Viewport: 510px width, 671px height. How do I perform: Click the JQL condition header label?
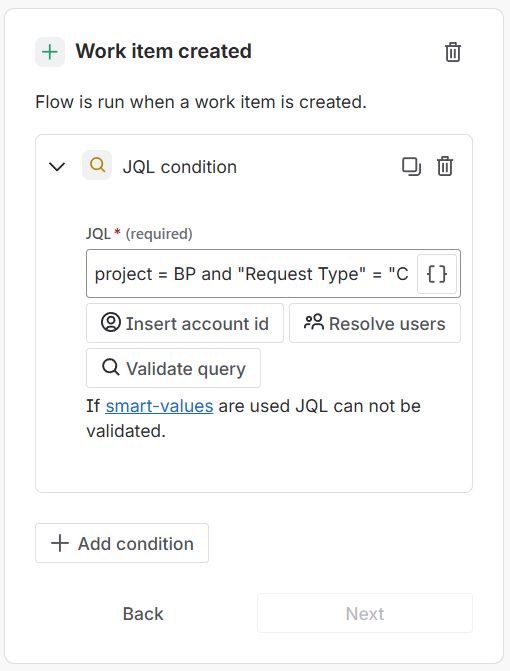(180, 167)
